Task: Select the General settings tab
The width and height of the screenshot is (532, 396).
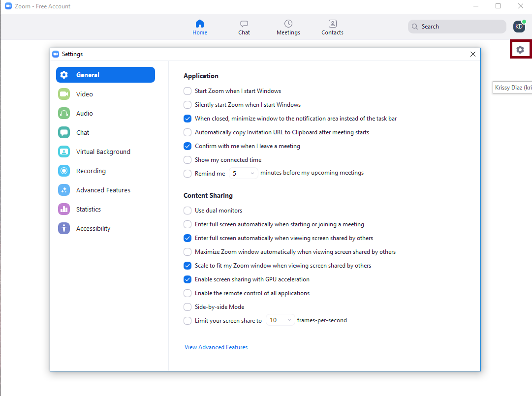Action: [x=105, y=75]
